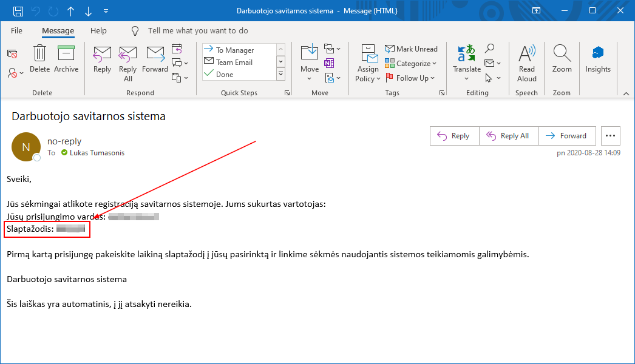
Task: Open the Assign Policy dropdown
Action: 368,63
